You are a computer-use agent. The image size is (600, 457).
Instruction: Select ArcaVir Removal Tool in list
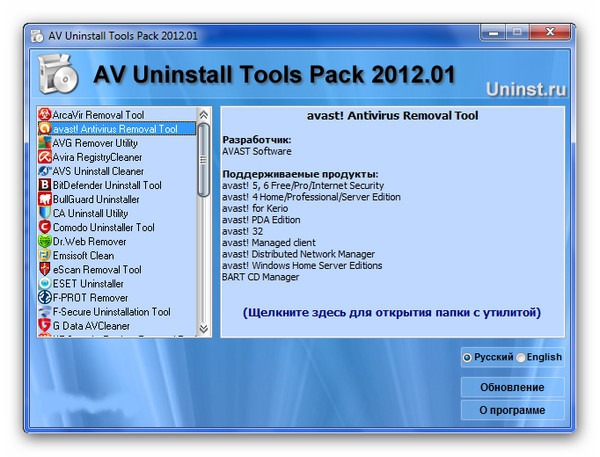(x=117, y=114)
